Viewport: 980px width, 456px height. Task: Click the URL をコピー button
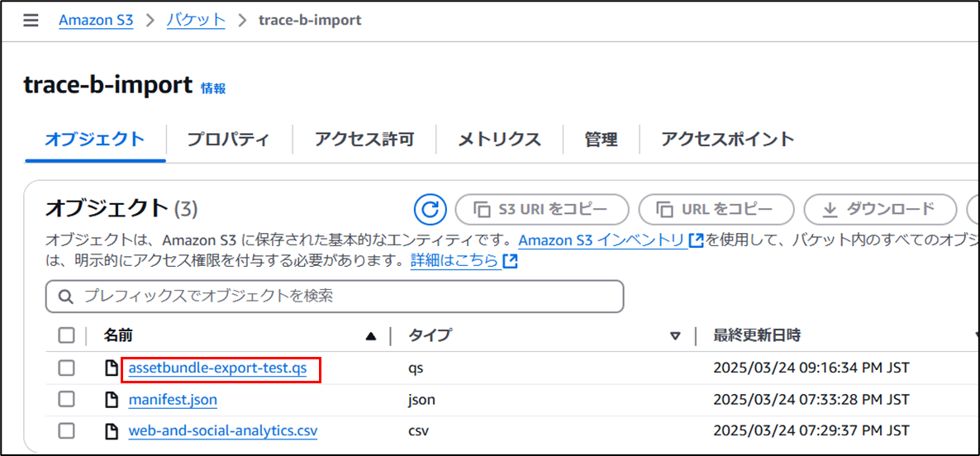pos(716,209)
